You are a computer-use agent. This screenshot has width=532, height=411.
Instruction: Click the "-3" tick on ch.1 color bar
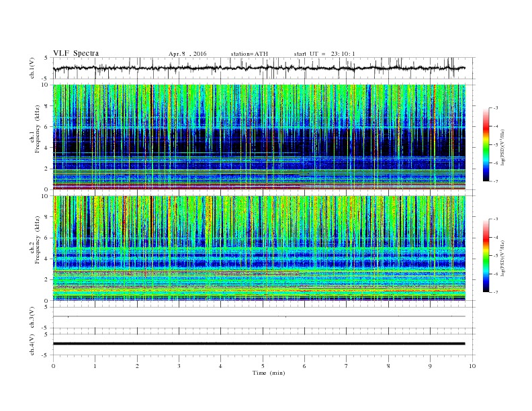[x=496, y=108]
